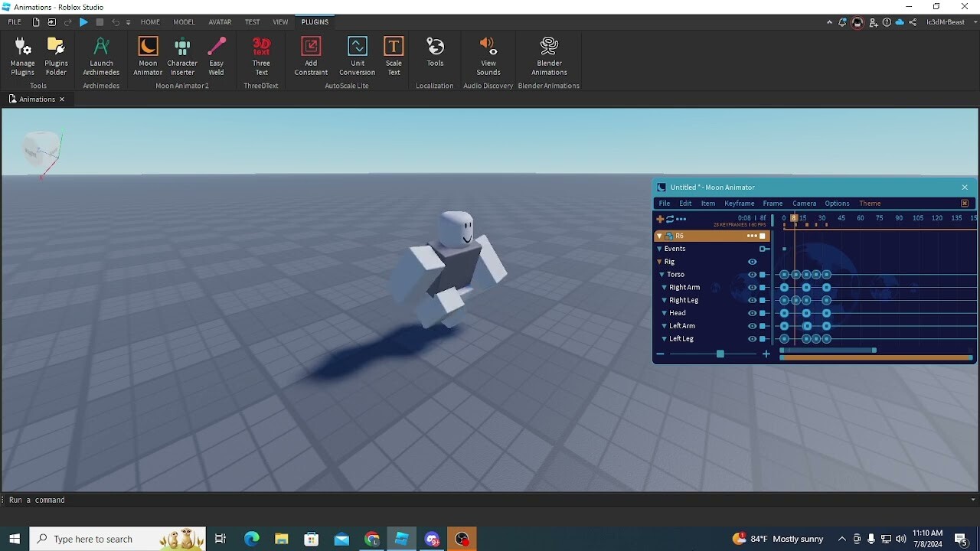Viewport: 980px width, 551px height.
Task: Open View Sounds from Audio Discovery
Action: [x=488, y=54]
